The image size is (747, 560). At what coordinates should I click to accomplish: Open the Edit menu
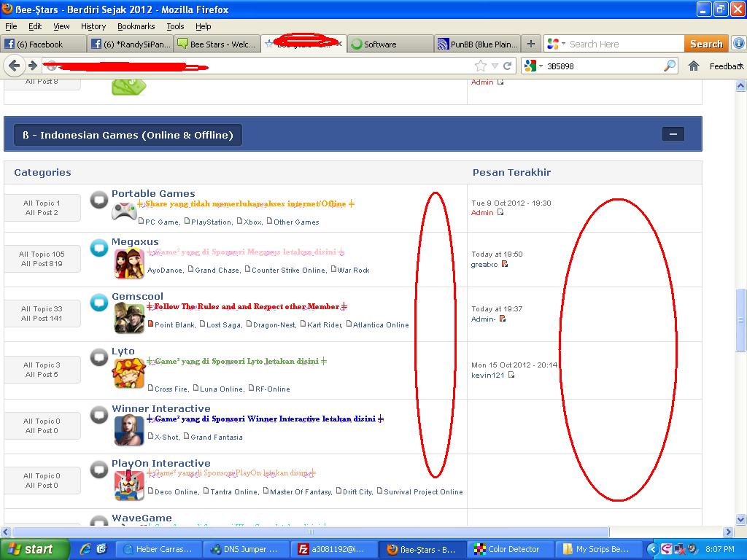click(35, 26)
